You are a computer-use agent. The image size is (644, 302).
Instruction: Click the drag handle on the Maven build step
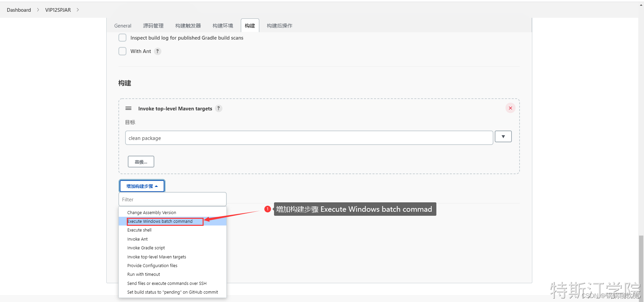click(x=128, y=108)
